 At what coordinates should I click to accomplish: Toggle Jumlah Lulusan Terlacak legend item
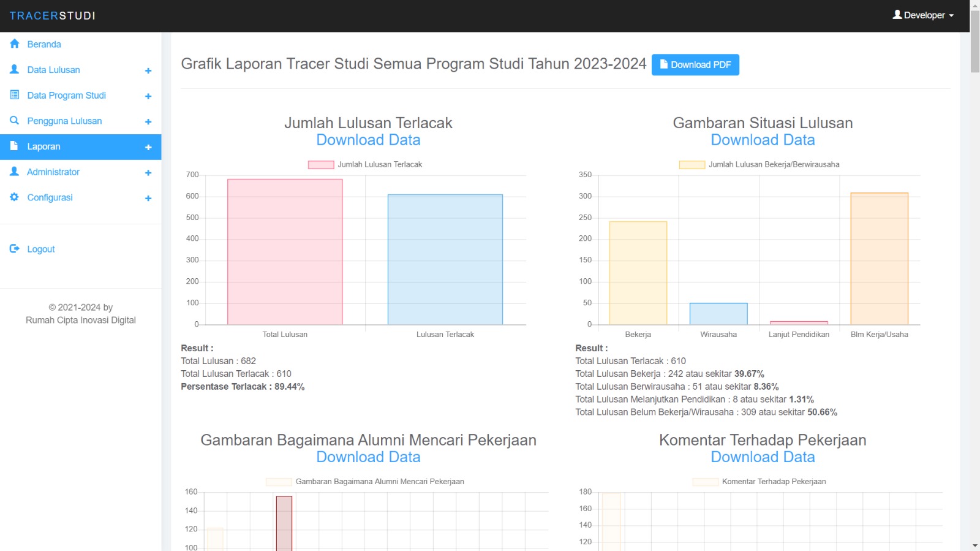point(365,164)
